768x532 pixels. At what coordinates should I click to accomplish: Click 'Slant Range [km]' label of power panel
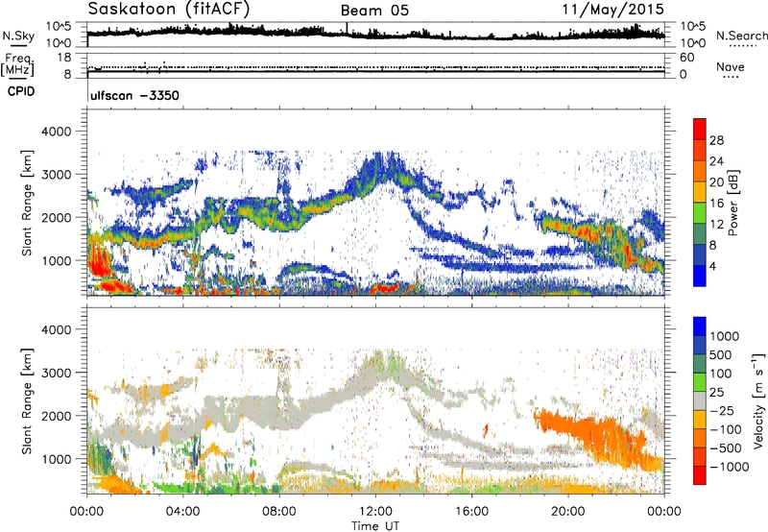(27, 203)
